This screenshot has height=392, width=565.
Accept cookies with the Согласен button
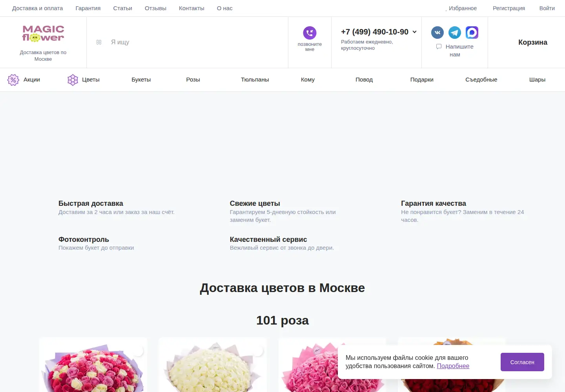pos(522,362)
